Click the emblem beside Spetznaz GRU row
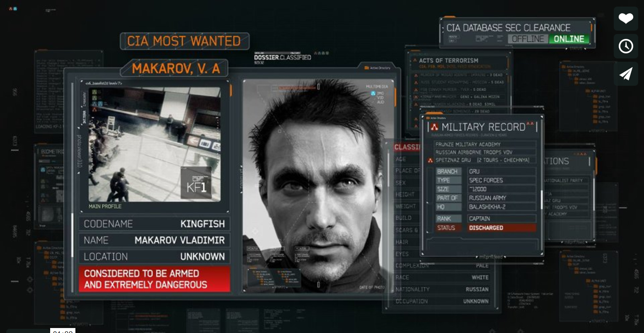Screen dimensions: 644x333 [x=430, y=160]
